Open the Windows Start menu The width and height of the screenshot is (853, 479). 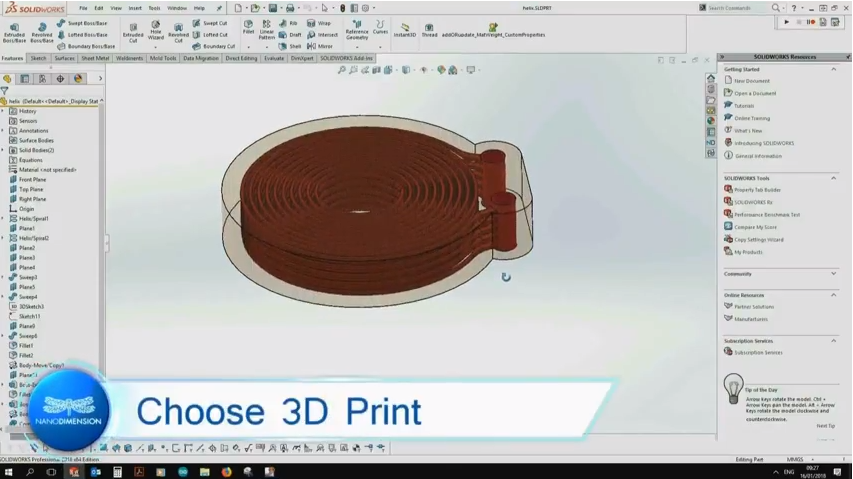point(8,472)
